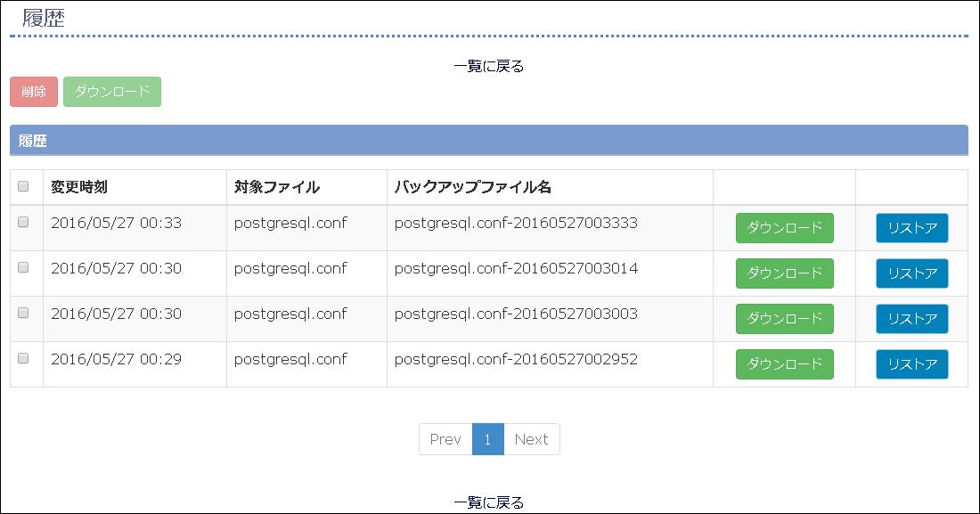Download backup postgresql.conf-20160527003333

pyautogui.click(x=784, y=228)
